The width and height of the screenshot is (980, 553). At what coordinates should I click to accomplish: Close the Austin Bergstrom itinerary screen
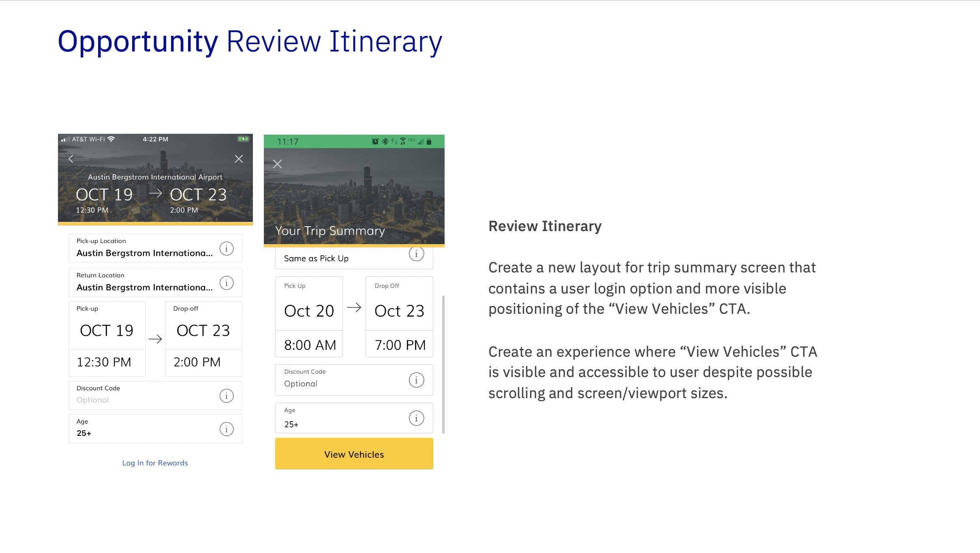click(x=239, y=159)
